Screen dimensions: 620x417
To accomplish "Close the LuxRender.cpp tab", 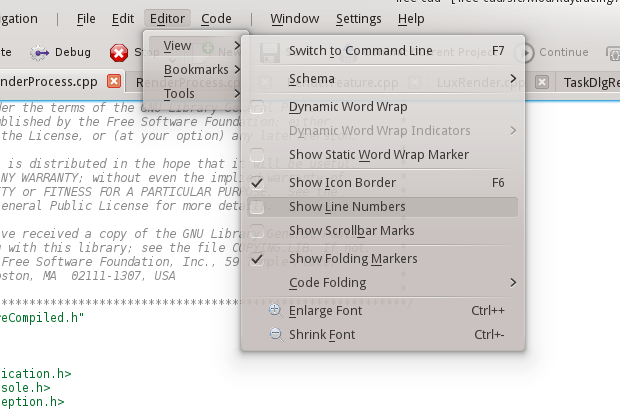I will 542,83.
